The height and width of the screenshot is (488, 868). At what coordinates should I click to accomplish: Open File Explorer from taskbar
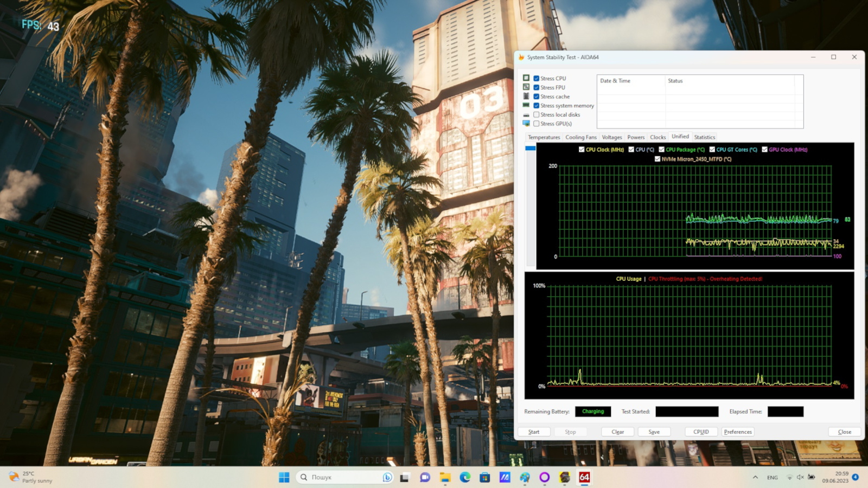[445, 477]
